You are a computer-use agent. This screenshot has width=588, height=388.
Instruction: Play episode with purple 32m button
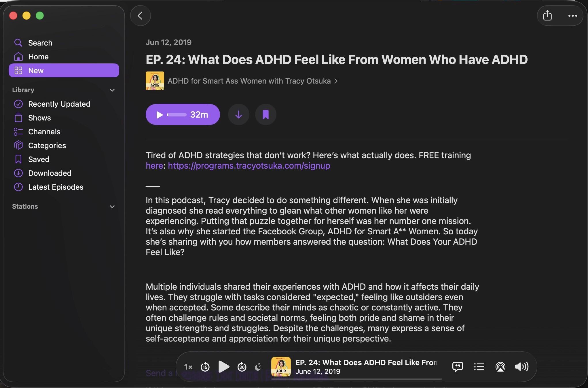183,115
